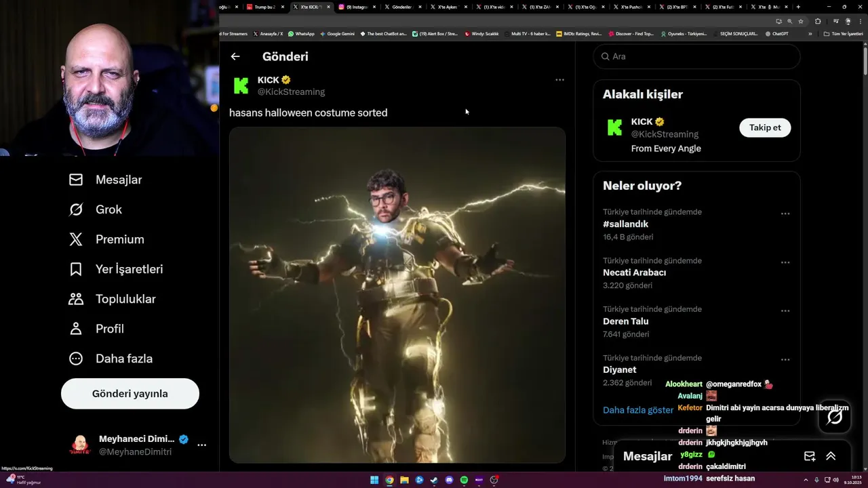
Task: Click the KICK logo avatar on the post
Action: click(241, 85)
